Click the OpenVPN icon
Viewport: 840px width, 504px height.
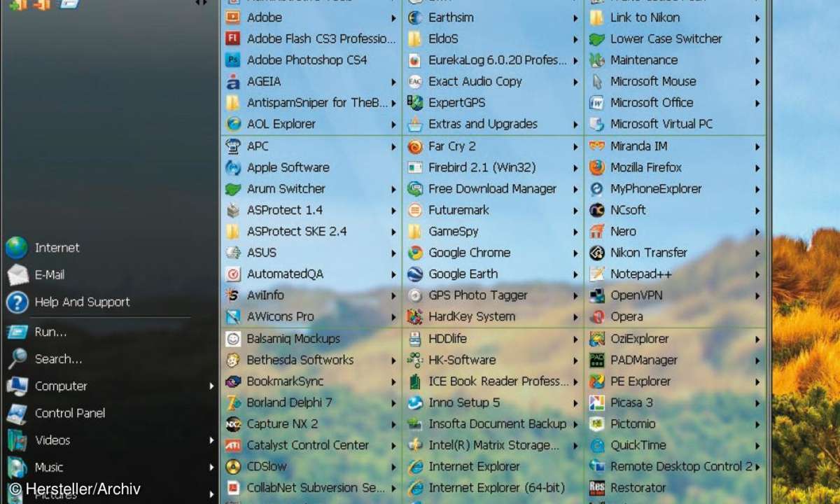(596, 295)
